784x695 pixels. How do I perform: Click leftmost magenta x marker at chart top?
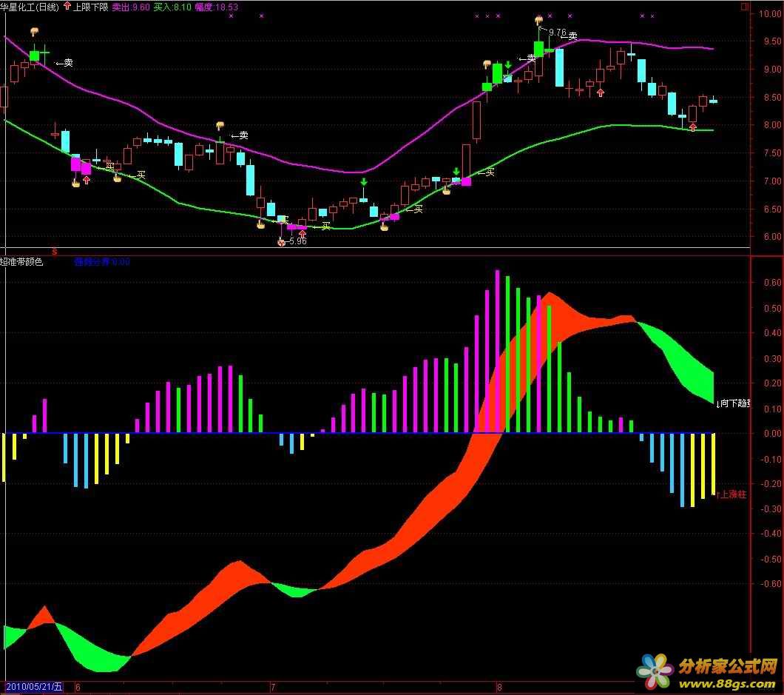(x=231, y=16)
